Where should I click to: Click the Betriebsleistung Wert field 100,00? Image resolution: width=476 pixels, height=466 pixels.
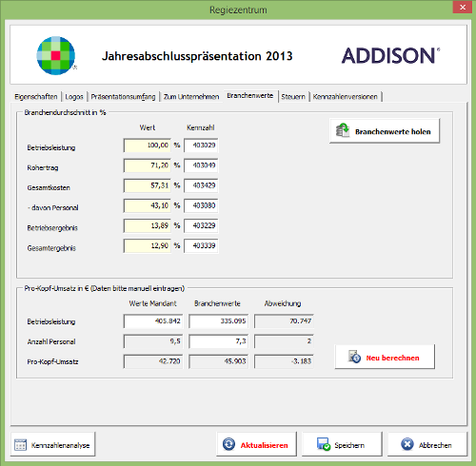pos(148,146)
